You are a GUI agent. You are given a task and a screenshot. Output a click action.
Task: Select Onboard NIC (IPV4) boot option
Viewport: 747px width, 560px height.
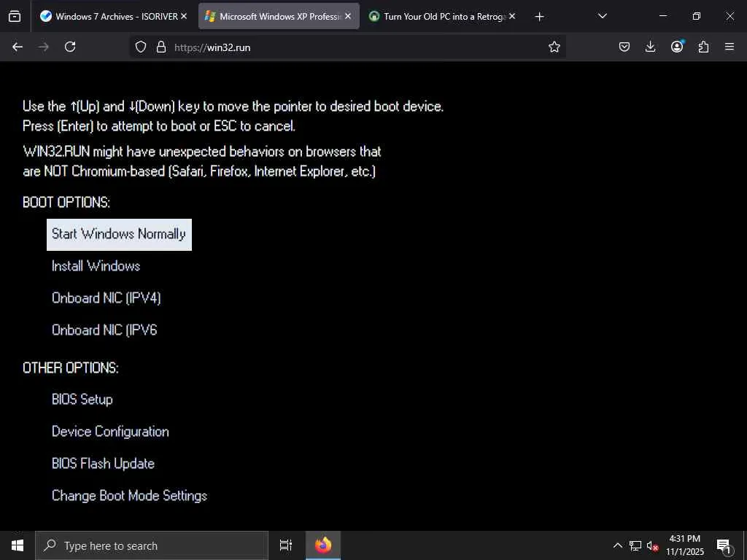tap(107, 298)
